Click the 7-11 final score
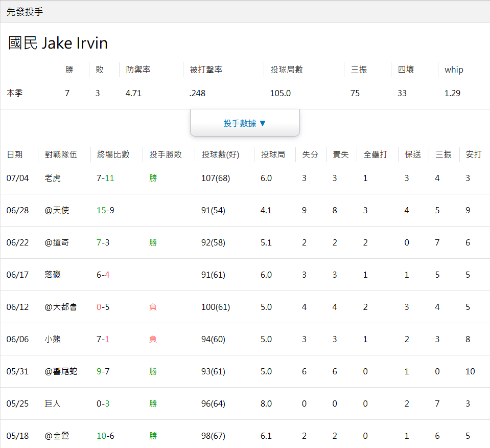This screenshot has width=490, height=448. (x=105, y=178)
